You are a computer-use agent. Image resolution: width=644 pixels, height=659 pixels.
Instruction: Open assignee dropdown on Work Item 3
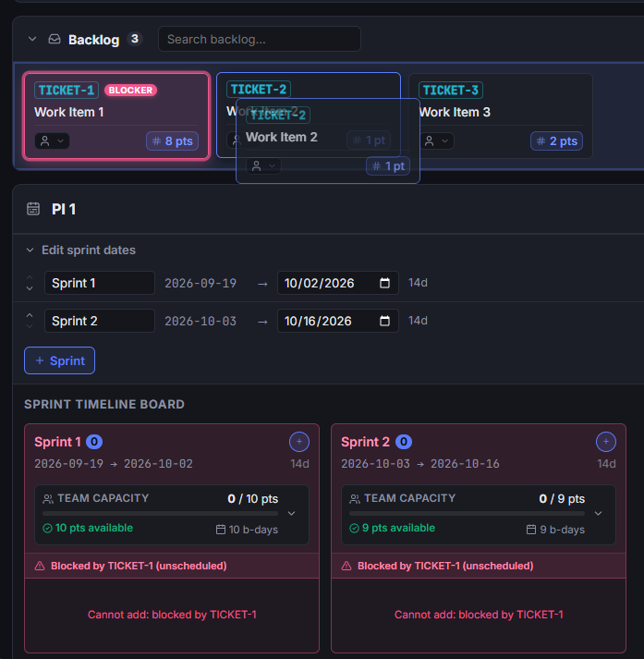(436, 141)
